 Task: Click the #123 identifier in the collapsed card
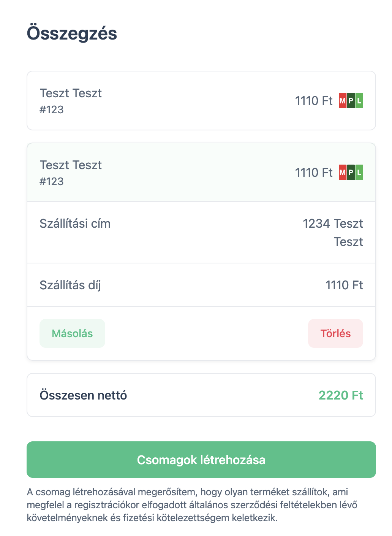pyautogui.click(x=52, y=110)
